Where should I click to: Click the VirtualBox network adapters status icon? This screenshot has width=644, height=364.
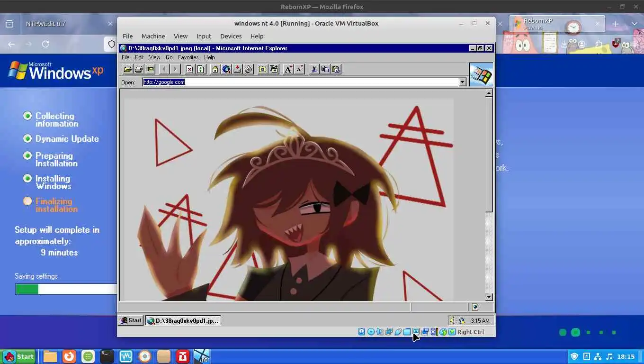click(x=389, y=332)
